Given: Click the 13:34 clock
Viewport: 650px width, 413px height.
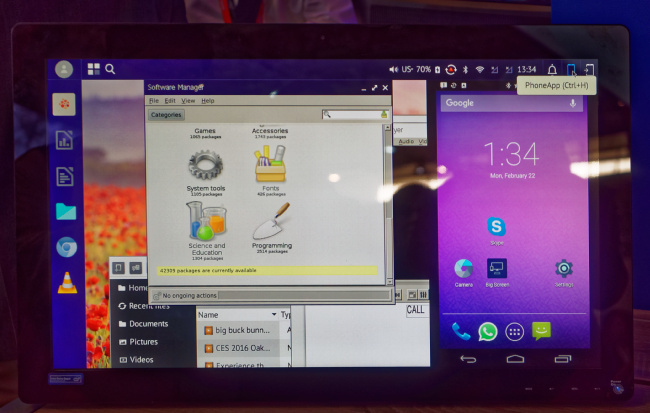Looking at the screenshot, I should click(x=526, y=69).
